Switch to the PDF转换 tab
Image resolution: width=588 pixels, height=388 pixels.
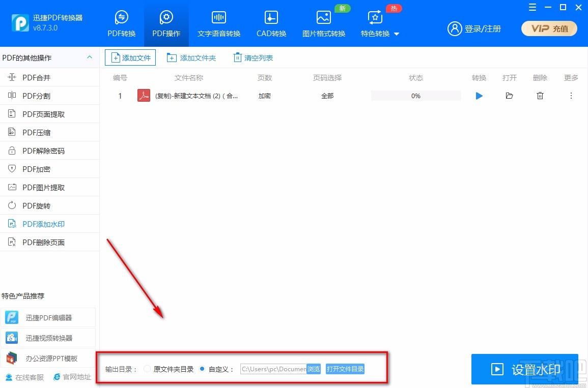tap(121, 23)
